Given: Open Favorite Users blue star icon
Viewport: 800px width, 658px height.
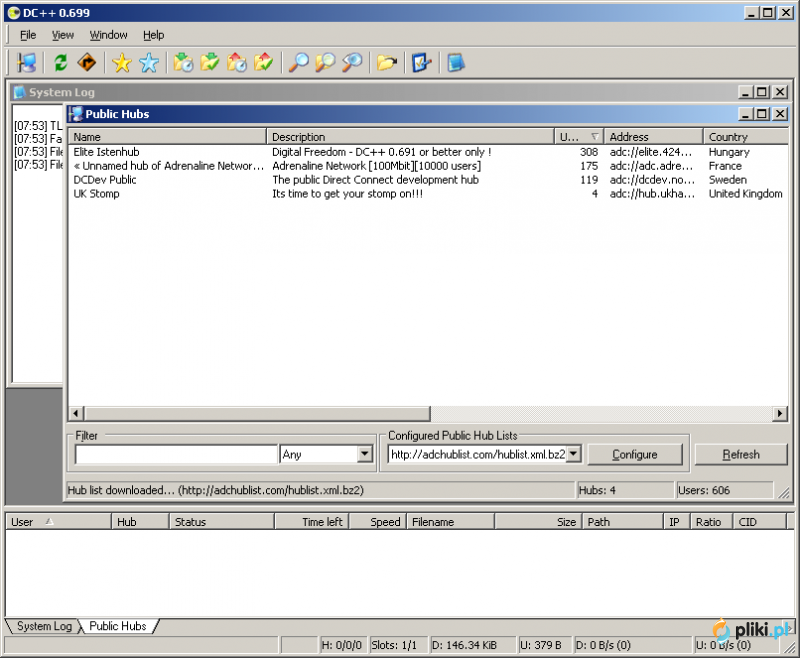Looking at the screenshot, I should pos(148,63).
